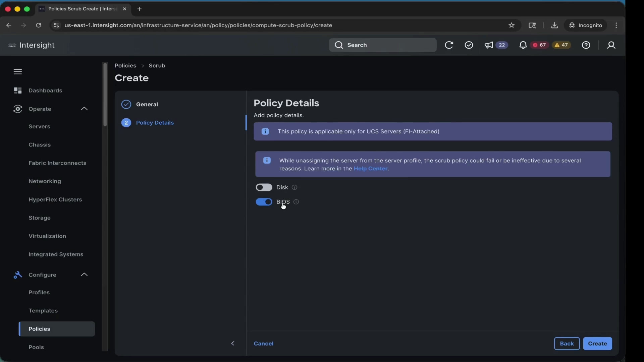Click the Search input field
The height and width of the screenshot is (362, 644).
point(383,45)
